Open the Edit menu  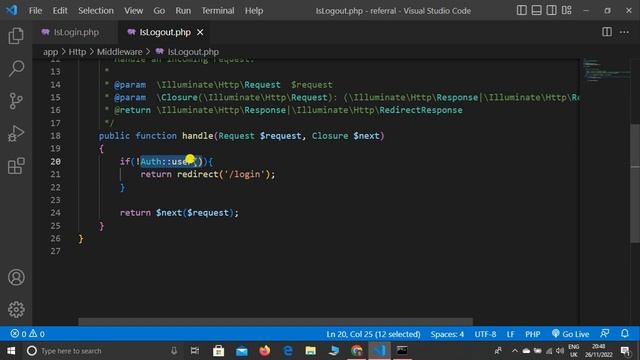(x=60, y=11)
